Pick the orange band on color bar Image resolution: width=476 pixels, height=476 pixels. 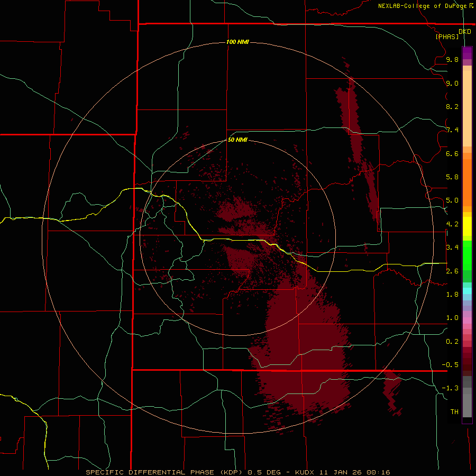(467, 183)
